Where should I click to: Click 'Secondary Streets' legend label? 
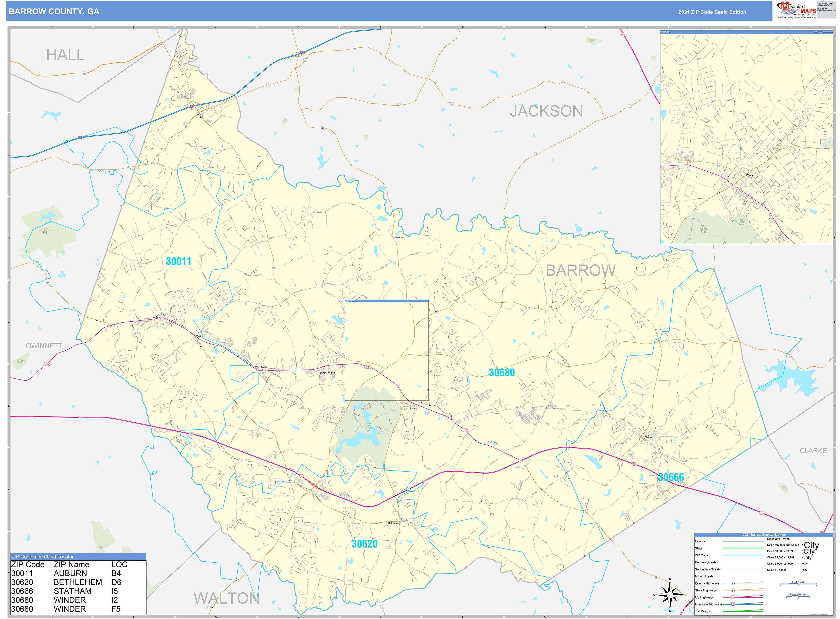coord(708,569)
